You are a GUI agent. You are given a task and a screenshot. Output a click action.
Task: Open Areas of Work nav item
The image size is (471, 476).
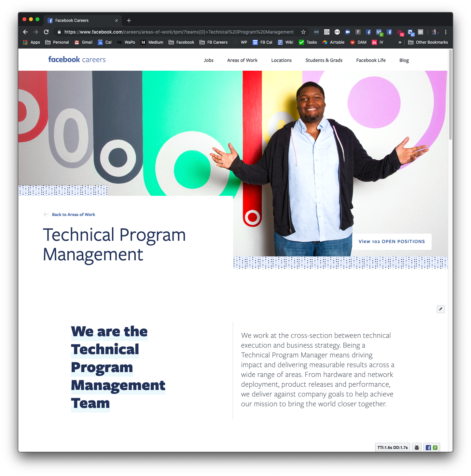click(242, 60)
